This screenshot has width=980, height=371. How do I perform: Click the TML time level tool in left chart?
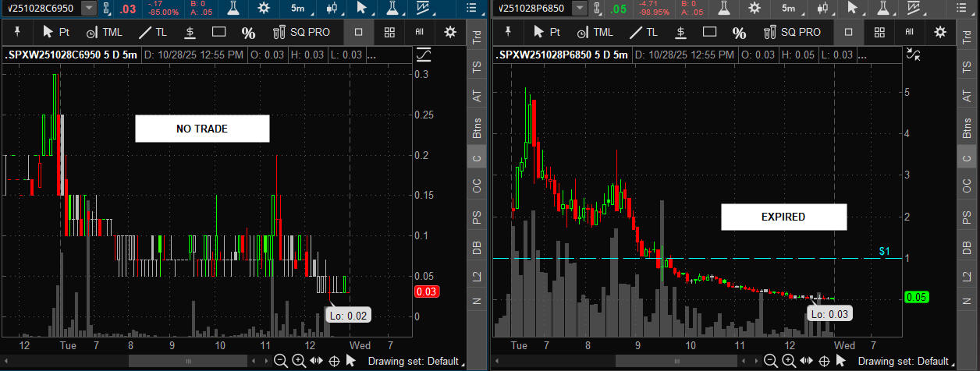click(104, 32)
